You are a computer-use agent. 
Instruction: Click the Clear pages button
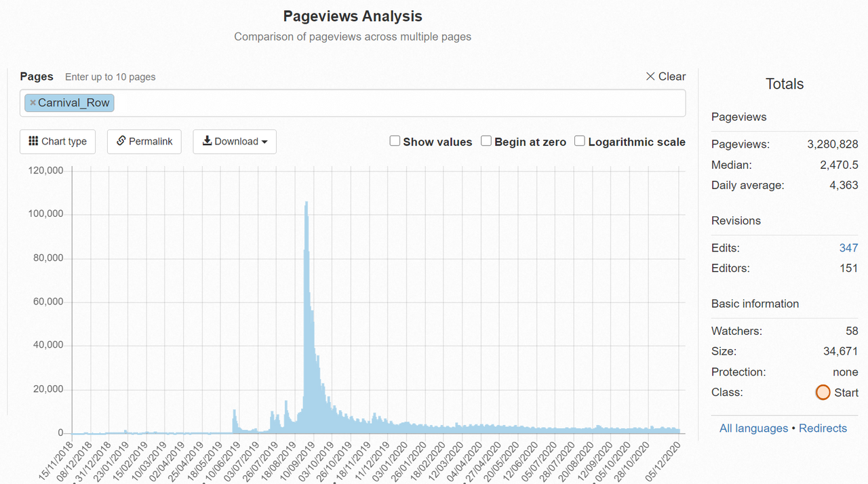pos(665,77)
